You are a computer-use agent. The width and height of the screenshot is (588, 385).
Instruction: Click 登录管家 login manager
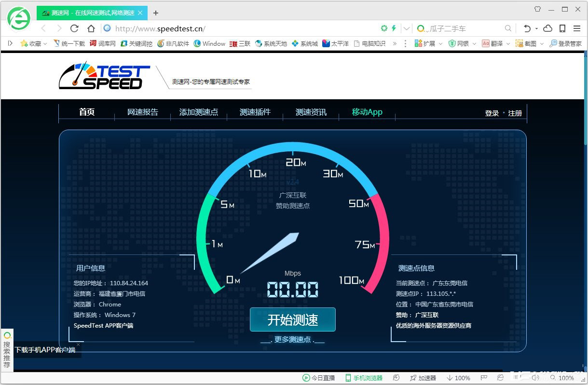click(x=565, y=43)
